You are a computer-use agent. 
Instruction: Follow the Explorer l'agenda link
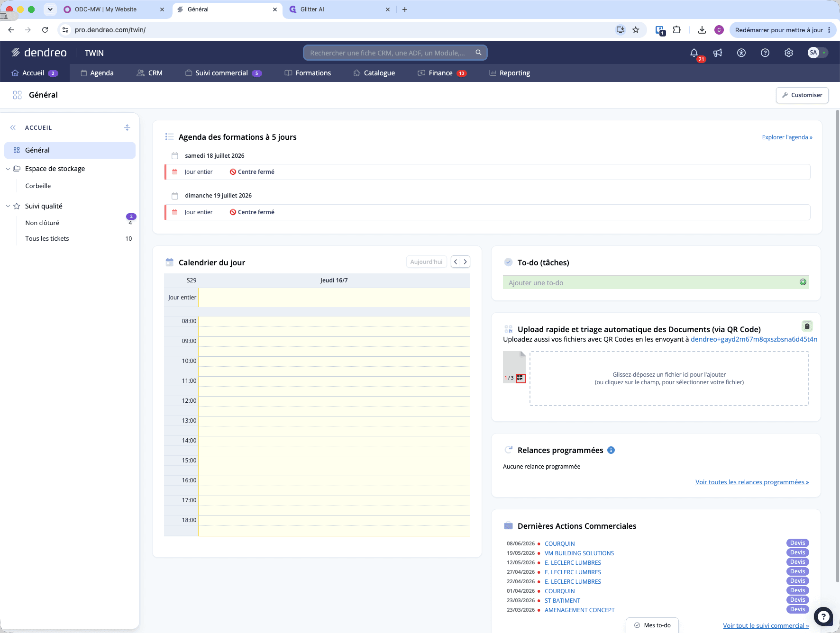pyautogui.click(x=787, y=137)
